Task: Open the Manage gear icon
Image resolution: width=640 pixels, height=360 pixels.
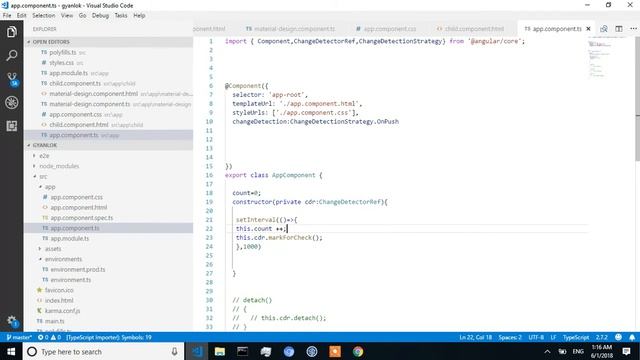Action: (x=11, y=321)
